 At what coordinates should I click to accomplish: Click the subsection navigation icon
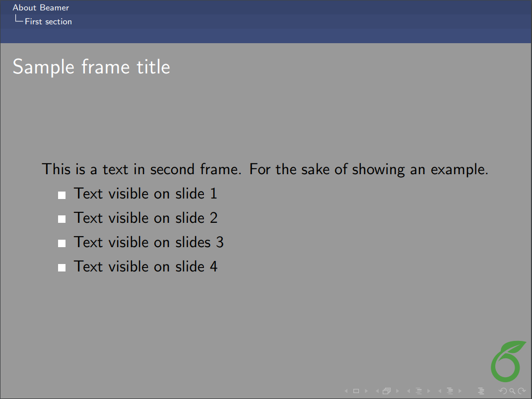click(418, 391)
